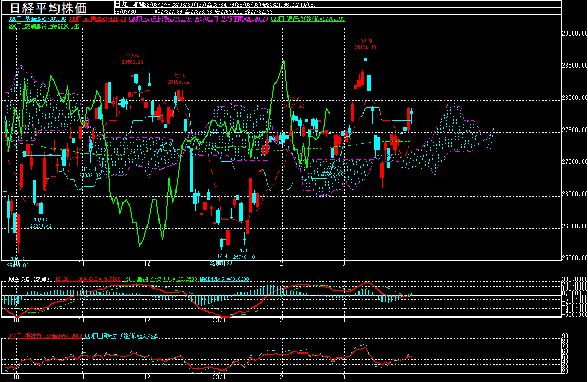
Task: Click the 28000.00 price axis label
Action: 575,98
